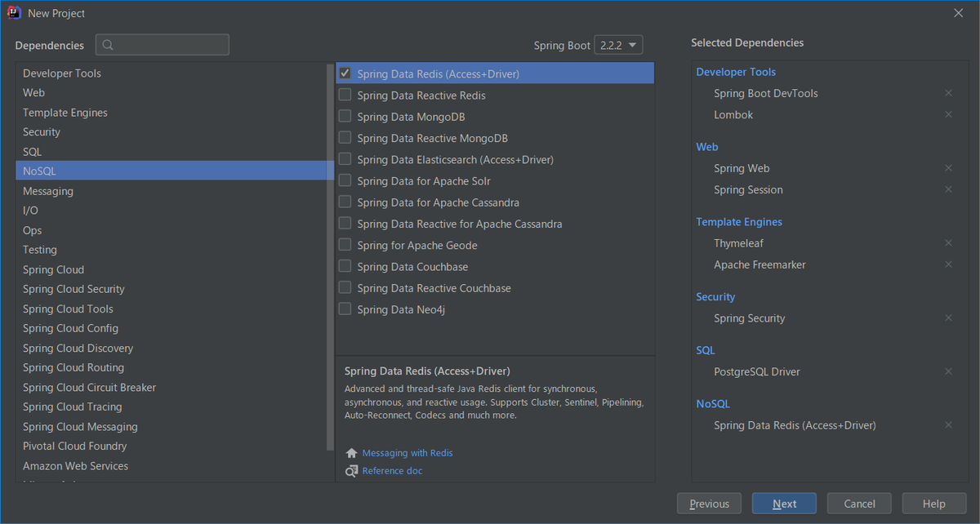Screen dimensions: 980x524
Task: Remove Spring Web dependency via its X icon
Action: point(948,168)
